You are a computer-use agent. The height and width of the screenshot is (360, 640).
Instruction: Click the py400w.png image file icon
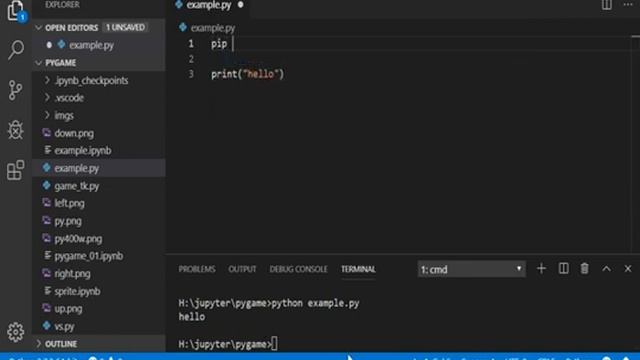(47, 238)
